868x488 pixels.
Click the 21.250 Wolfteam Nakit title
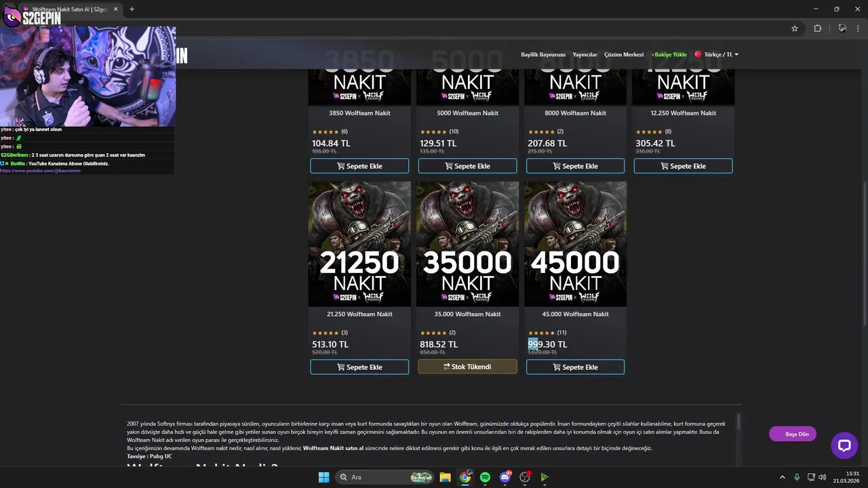359,314
